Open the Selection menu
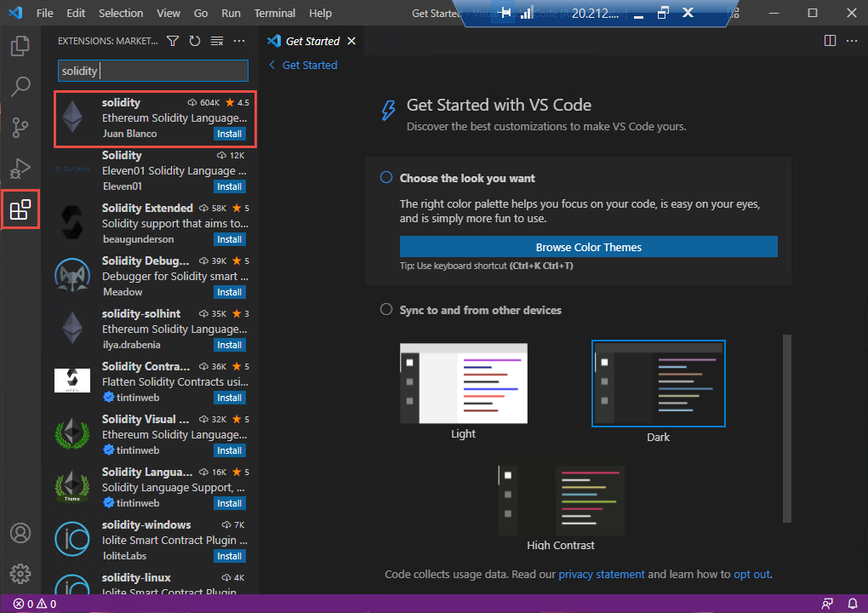 pos(121,13)
